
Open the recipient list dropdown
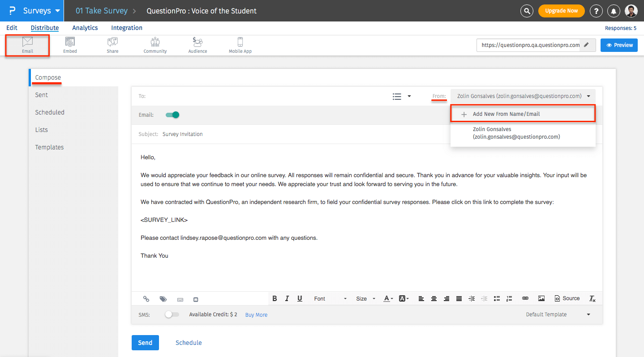click(x=402, y=96)
